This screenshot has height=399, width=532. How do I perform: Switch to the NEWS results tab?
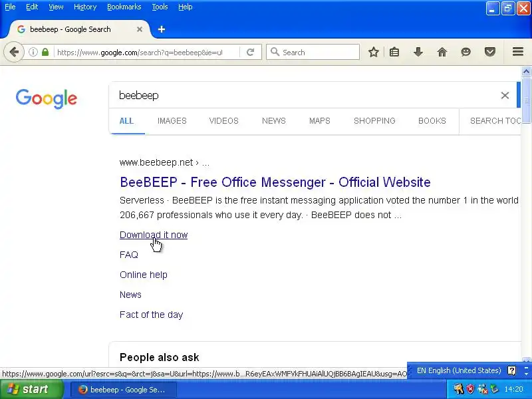point(274,121)
